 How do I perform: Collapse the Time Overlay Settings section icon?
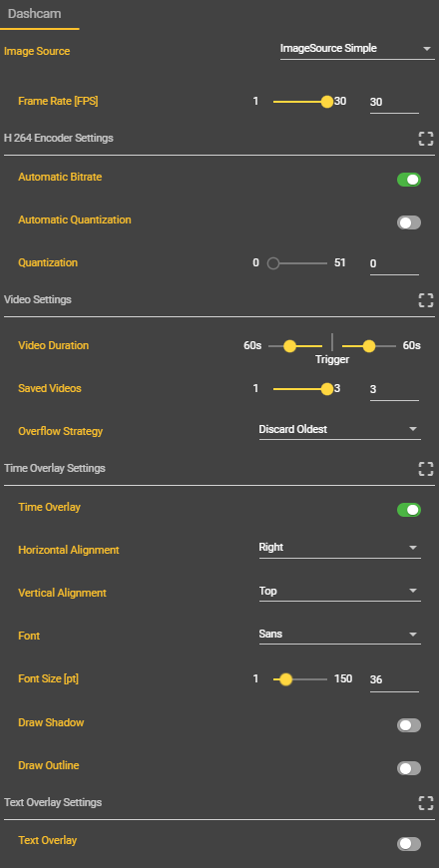click(x=426, y=469)
